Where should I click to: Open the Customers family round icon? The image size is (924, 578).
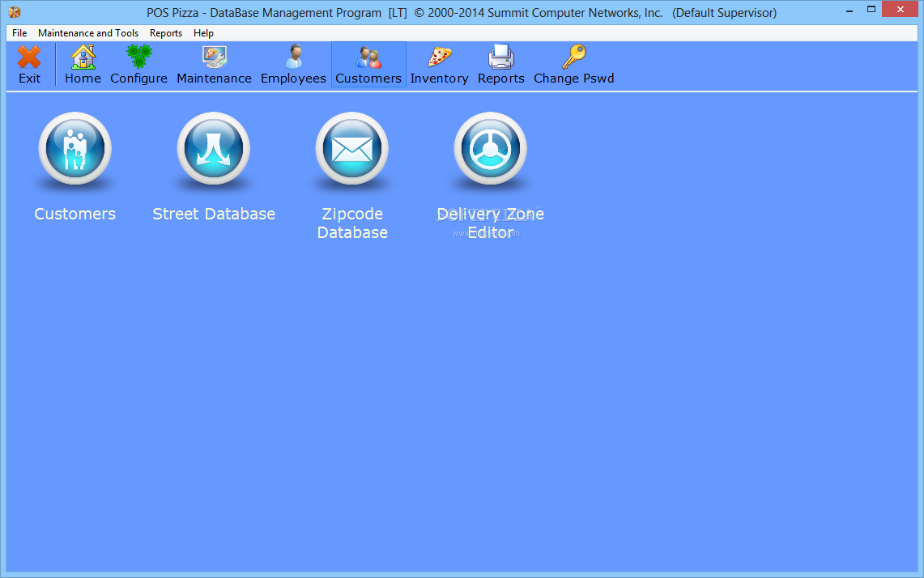click(x=75, y=148)
